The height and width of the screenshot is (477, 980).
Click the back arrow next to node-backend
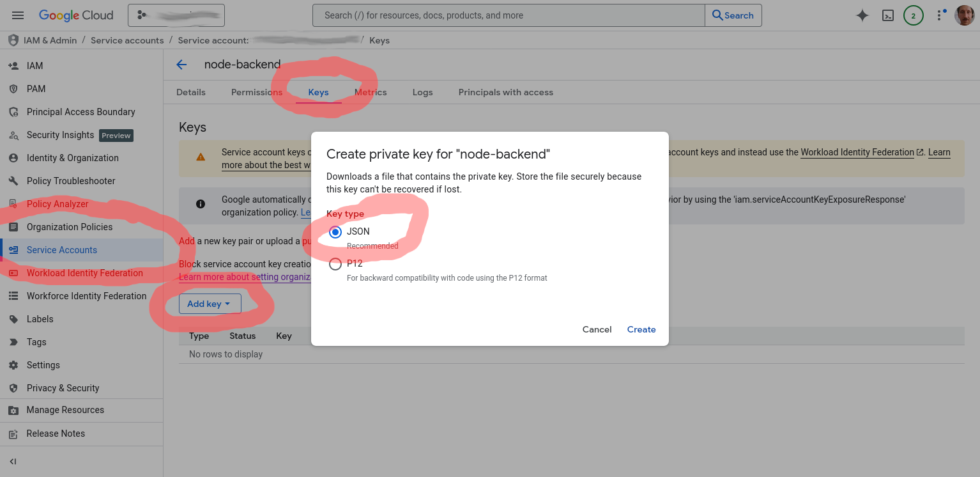(181, 65)
